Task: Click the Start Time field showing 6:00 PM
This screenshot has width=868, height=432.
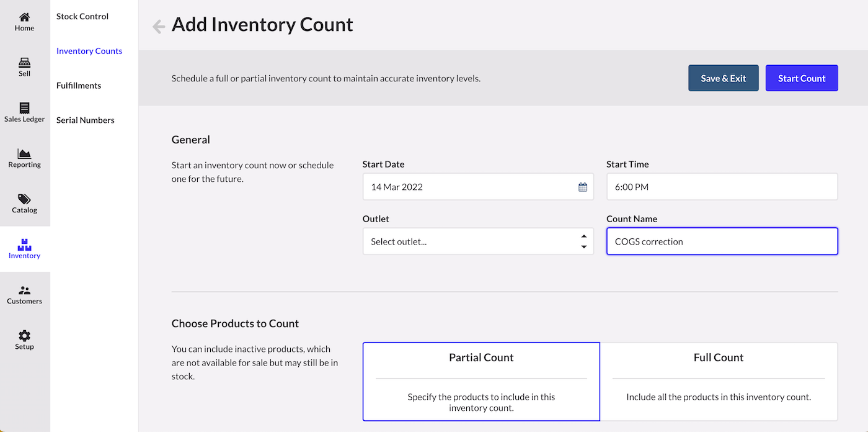Action: pyautogui.click(x=722, y=187)
